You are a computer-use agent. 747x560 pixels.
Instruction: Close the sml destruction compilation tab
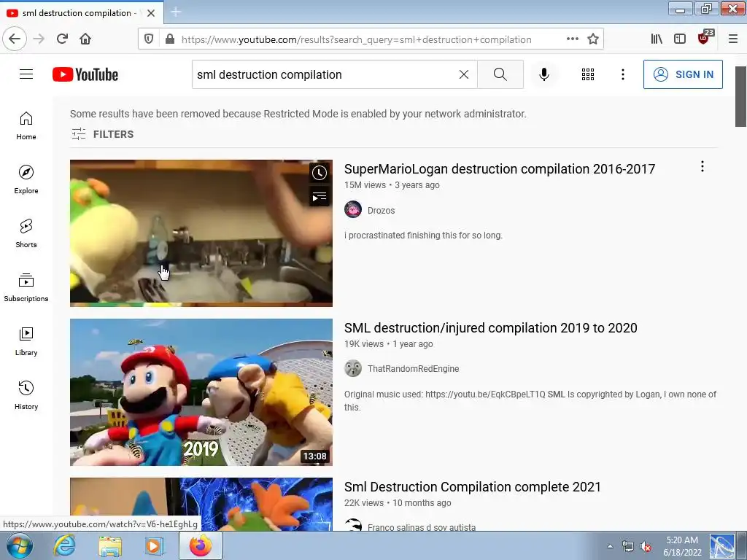pos(151,13)
